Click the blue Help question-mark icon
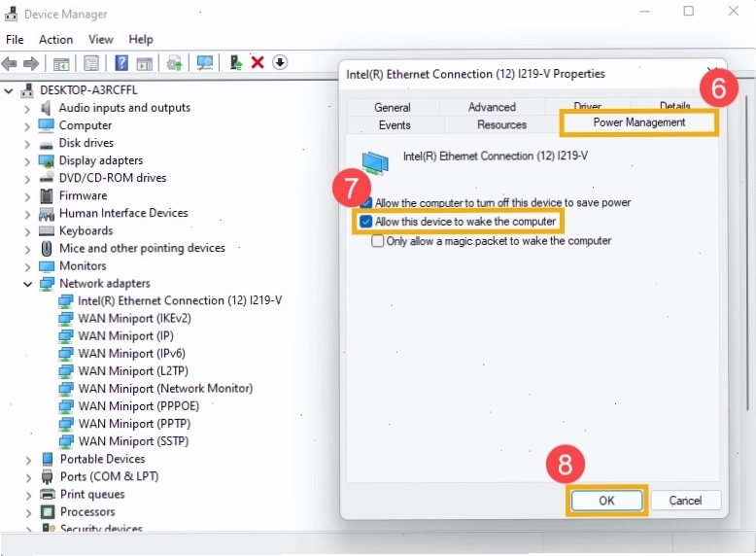The width and height of the screenshot is (756, 556). point(121,62)
